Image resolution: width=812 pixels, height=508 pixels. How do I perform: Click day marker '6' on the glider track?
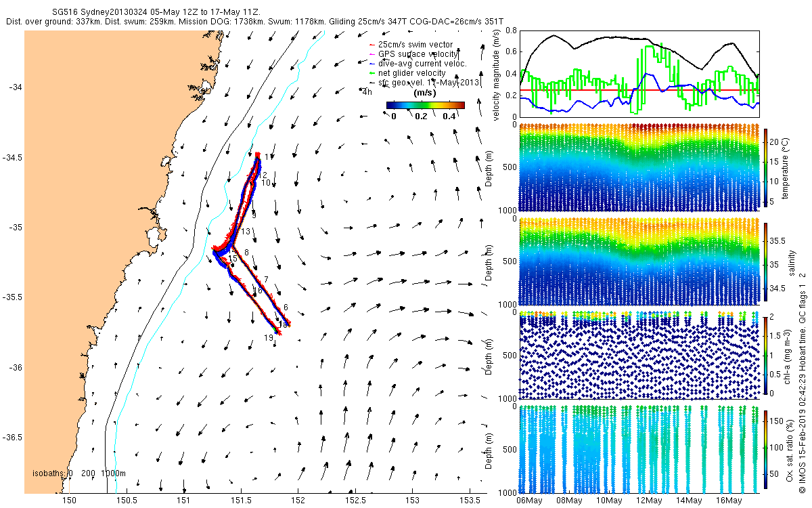coord(286,307)
